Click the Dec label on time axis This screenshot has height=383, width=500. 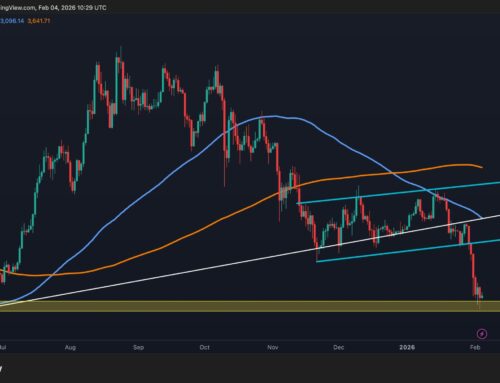[x=338, y=347]
